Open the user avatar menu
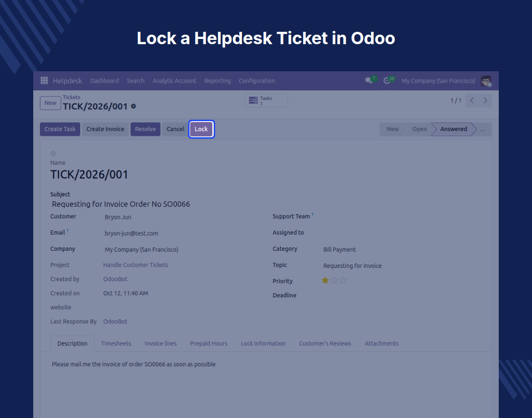This screenshot has width=532, height=418. tap(486, 81)
